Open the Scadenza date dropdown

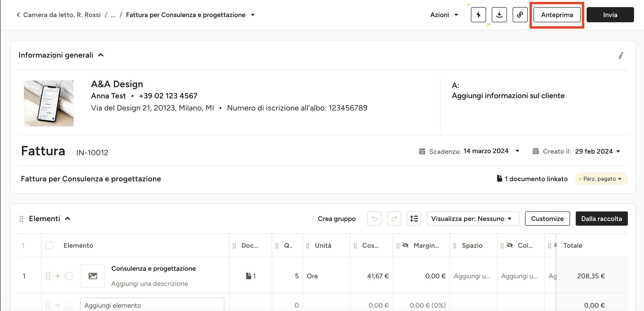coord(517,151)
